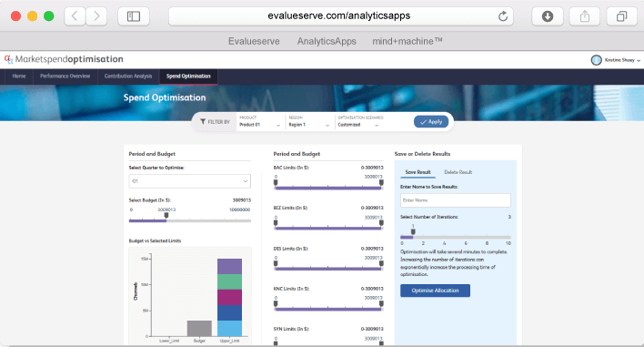
Task: Go to the Home tab
Action: (x=19, y=77)
